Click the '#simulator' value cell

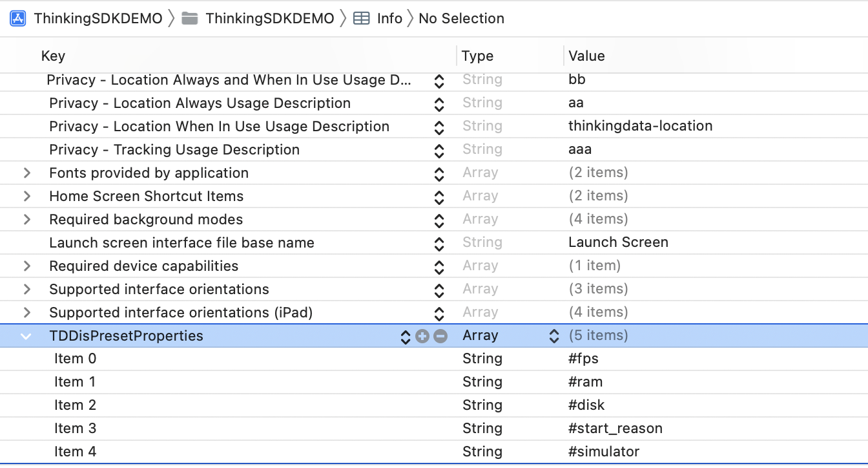tap(604, 452)
